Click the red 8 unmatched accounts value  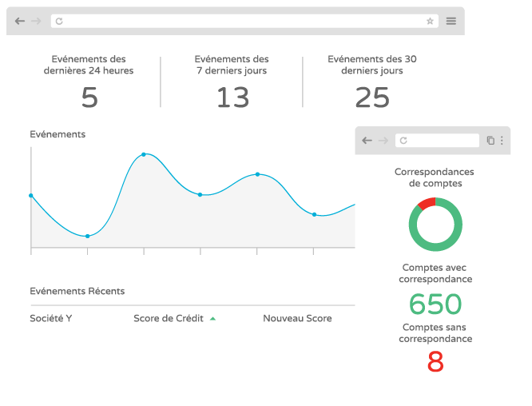[435, 361]
